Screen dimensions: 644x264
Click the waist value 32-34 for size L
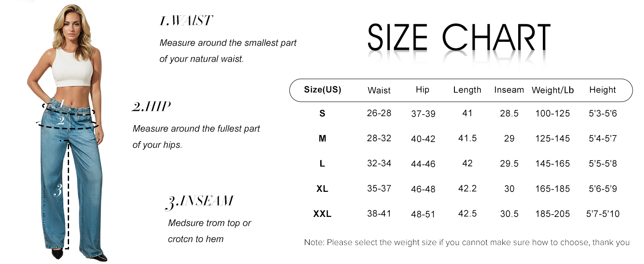[379, 164]
